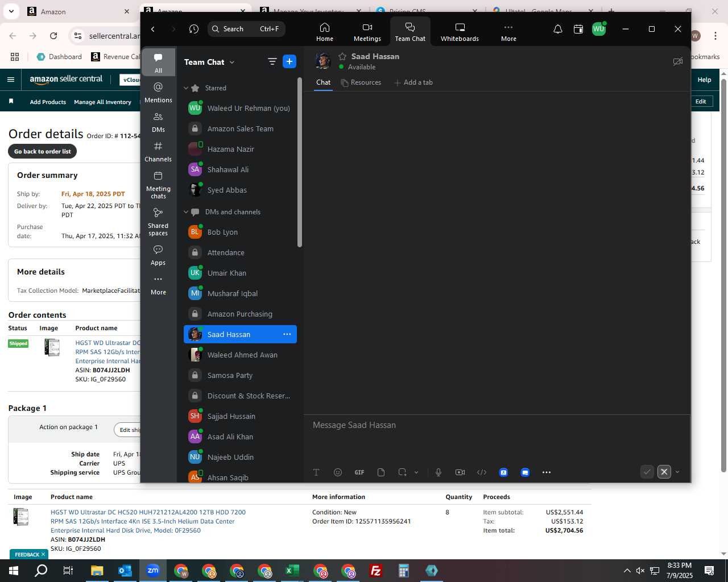Open three-dot menu on Saad Hassan row

click(287, 334)
